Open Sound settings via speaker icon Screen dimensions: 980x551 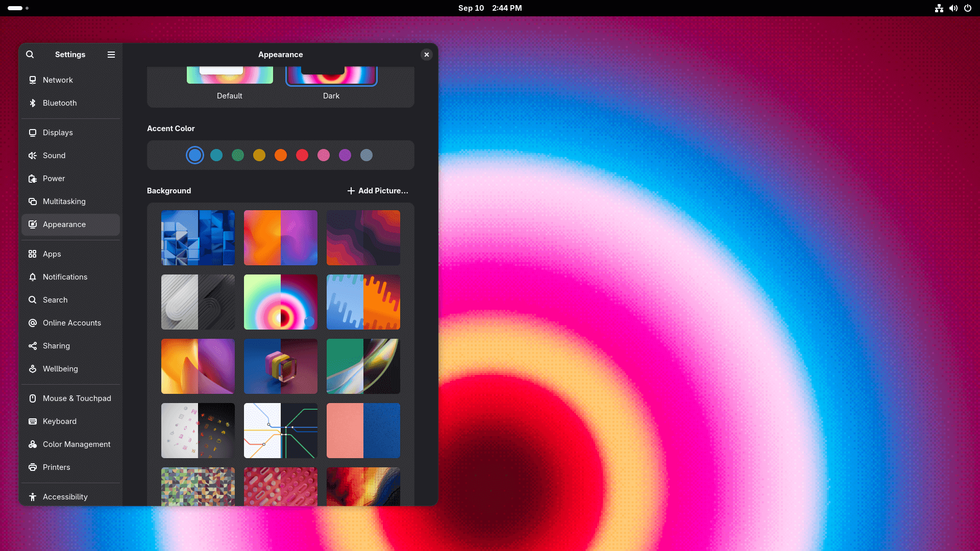point(33,156)
